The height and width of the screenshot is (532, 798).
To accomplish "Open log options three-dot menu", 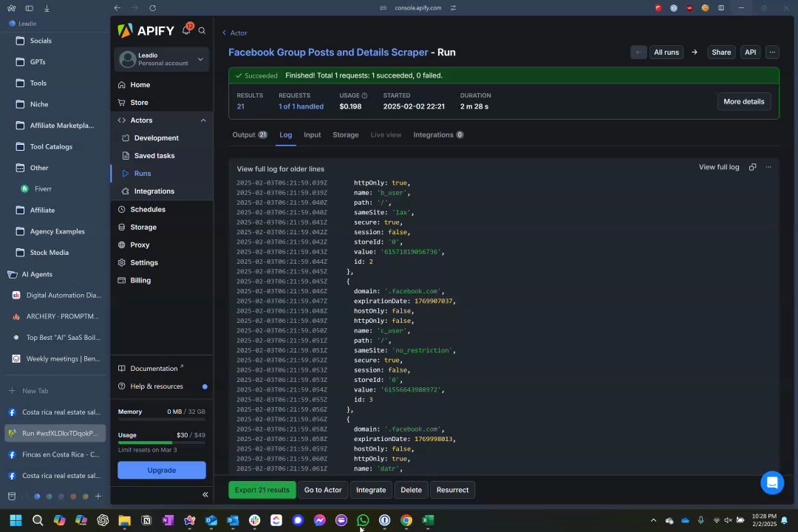I will [x=768, y=167].
